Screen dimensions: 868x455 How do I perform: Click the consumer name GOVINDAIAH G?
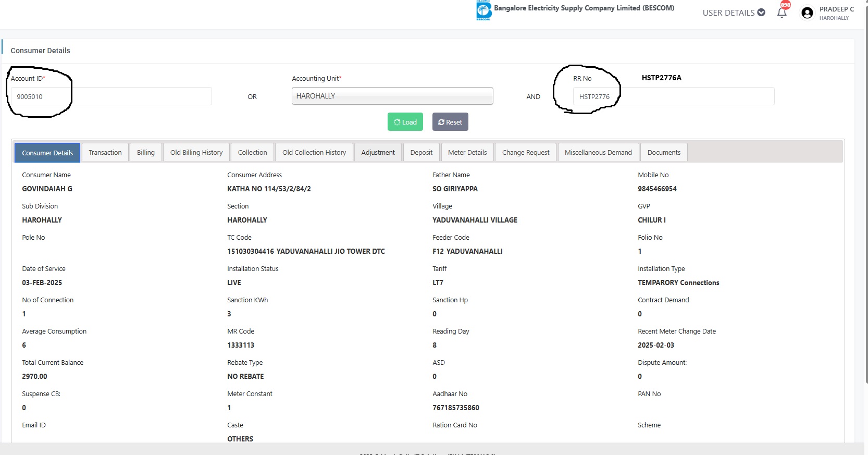tap(47, 189)
